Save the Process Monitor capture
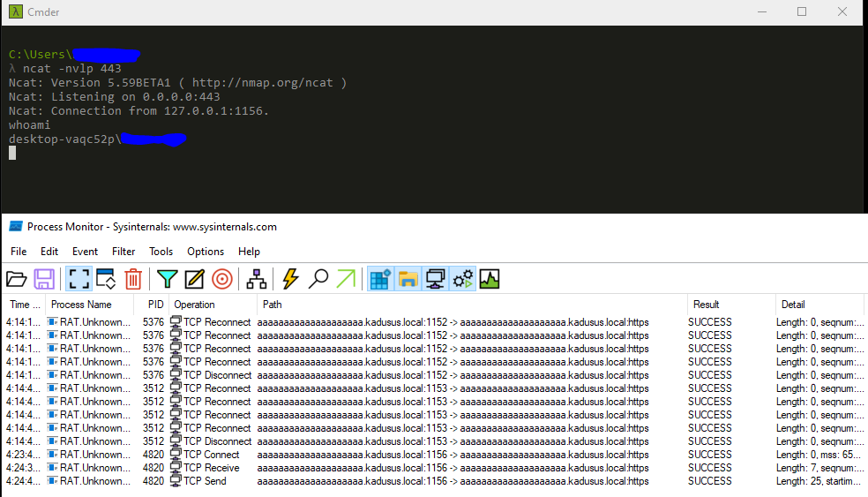This screenshot has width=868, height=497. click(44, 279)
